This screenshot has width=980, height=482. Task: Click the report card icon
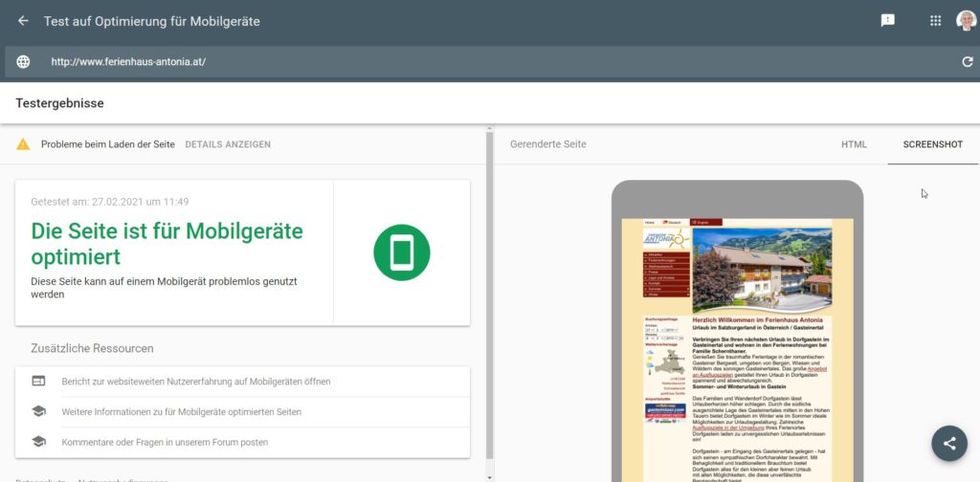click(x=38, y=381)
